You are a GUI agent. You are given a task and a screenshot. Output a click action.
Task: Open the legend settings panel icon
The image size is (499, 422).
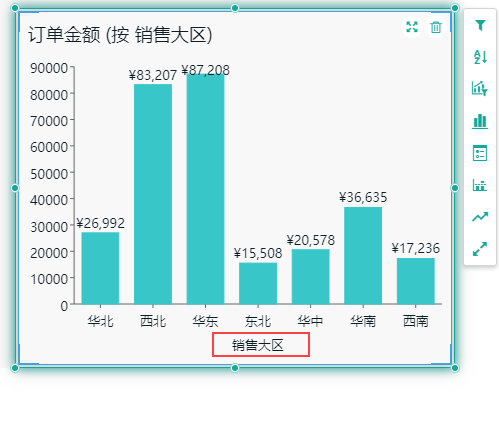(480, 153)
